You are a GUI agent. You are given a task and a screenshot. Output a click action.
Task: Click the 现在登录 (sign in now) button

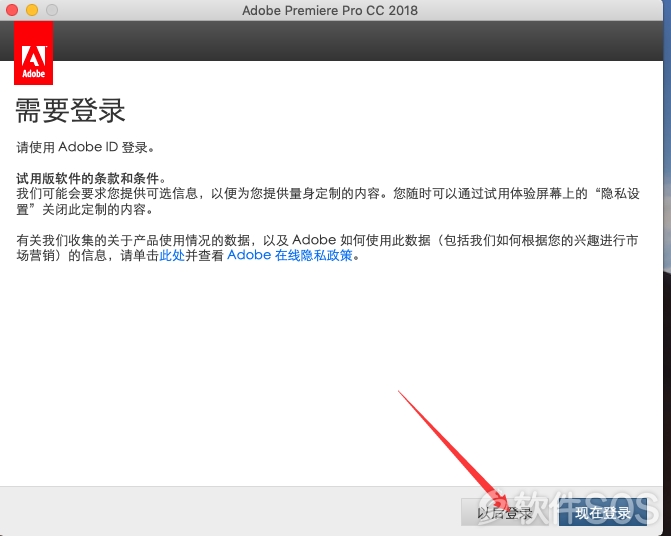[x=603, y=512]
